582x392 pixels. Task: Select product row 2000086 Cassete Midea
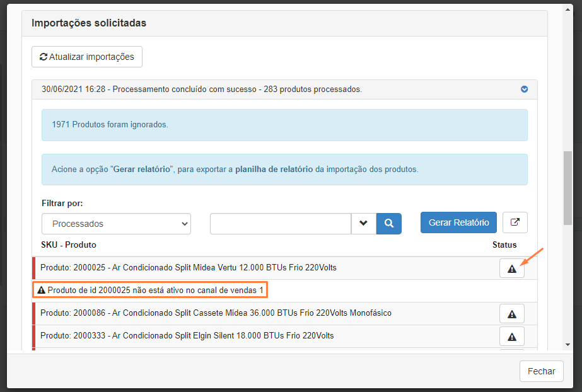click(x=216, y=313)
